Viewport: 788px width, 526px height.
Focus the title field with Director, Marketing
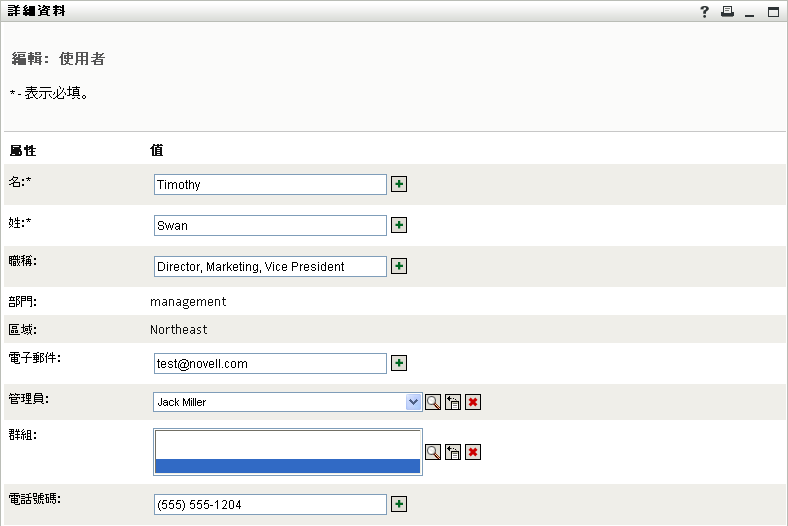[x=270, y=267]
